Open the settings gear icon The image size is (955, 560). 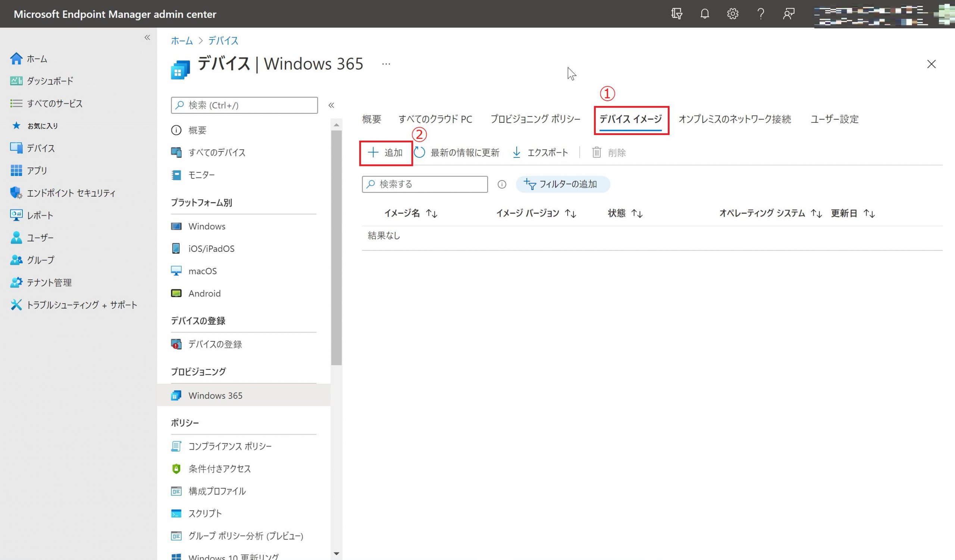(x=733, y=14)
